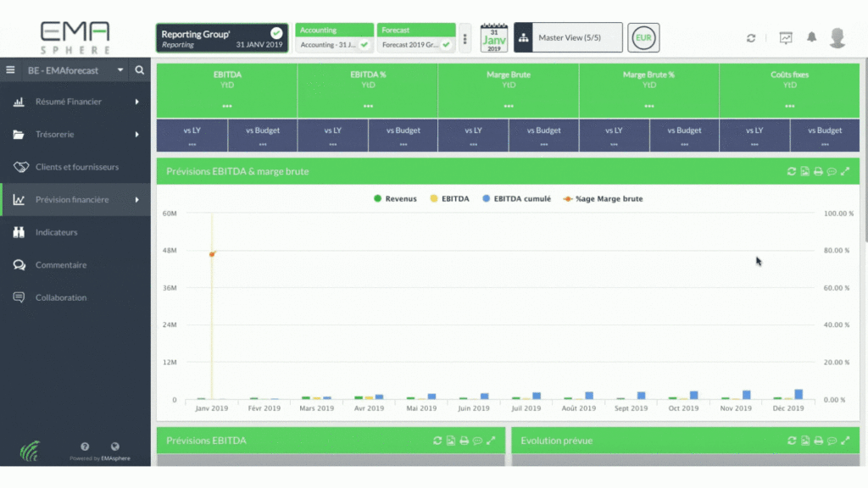Click the handshake Clients icon
This screenshot has height=488, width=868.
coord(20,167)
